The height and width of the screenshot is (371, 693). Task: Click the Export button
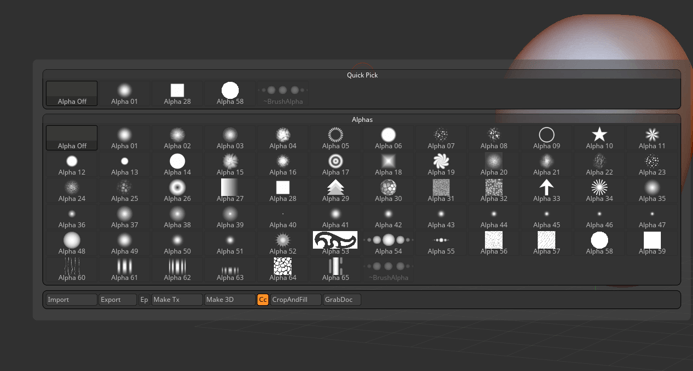118,299
